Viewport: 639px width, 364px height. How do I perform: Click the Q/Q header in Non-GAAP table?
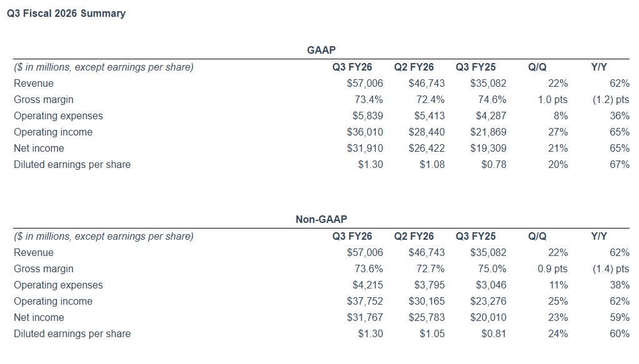click(x=537, y=236)
